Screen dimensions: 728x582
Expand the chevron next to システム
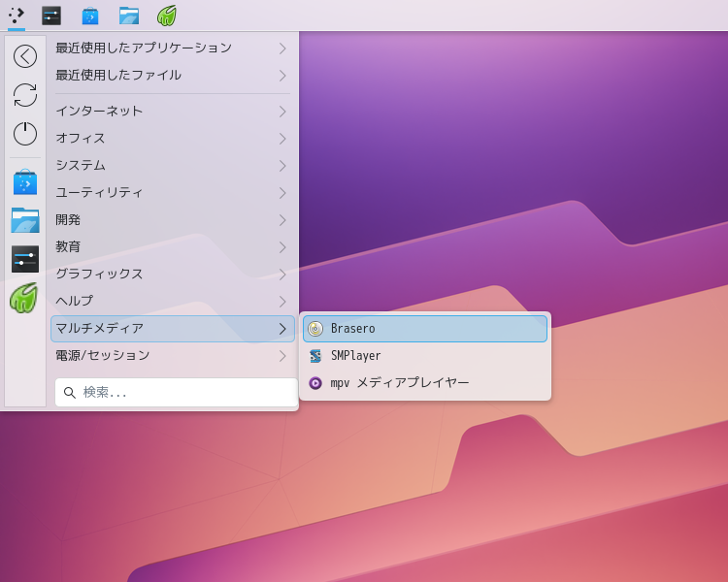click(x=282, y=166)
